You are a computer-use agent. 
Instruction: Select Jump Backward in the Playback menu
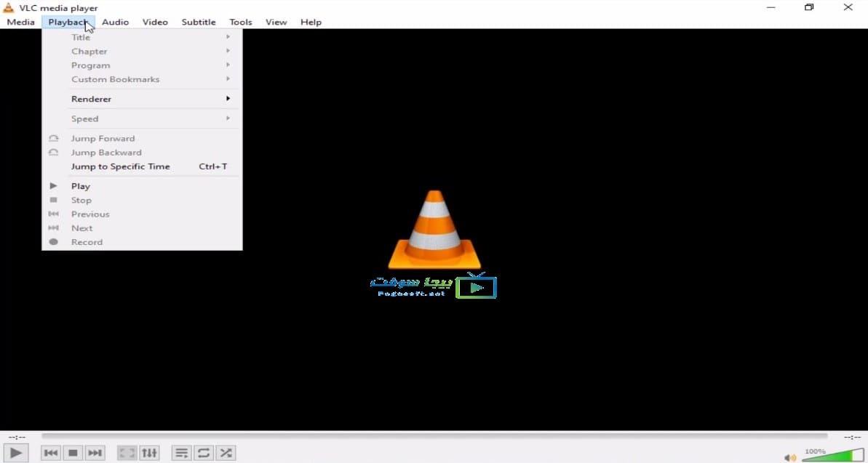[142, 152]
